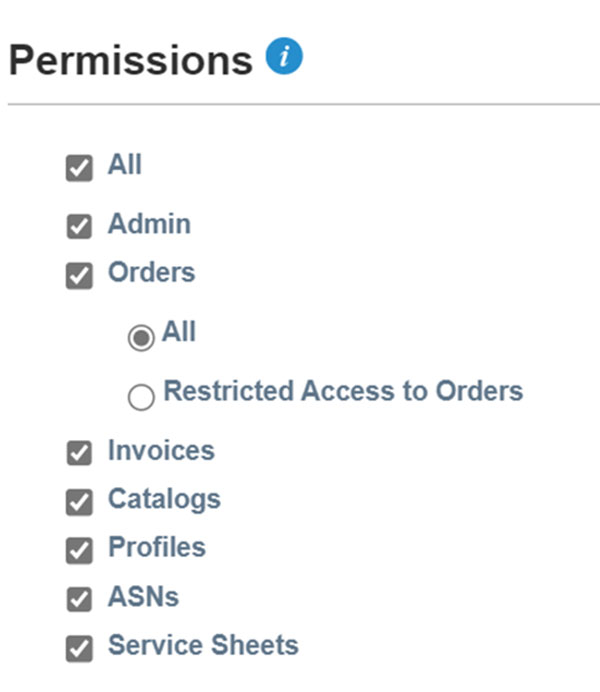Image resolution: width=600 pixels, height=692 pixels.
Task: Click the Orders label text
Action: (x=151, y=272)
